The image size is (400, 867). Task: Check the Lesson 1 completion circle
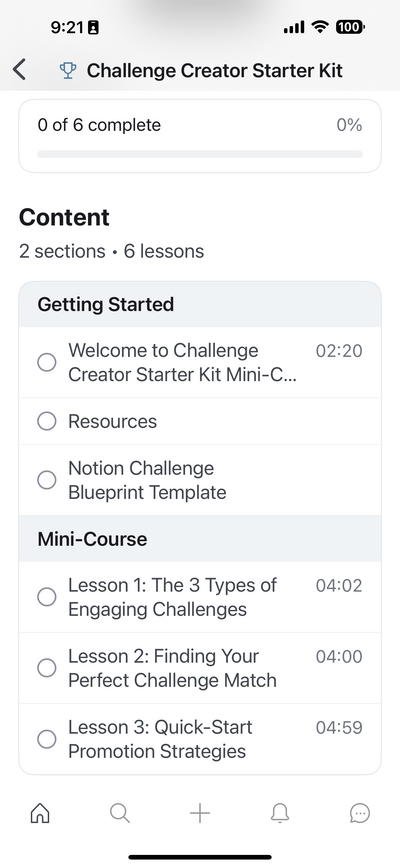46,597
